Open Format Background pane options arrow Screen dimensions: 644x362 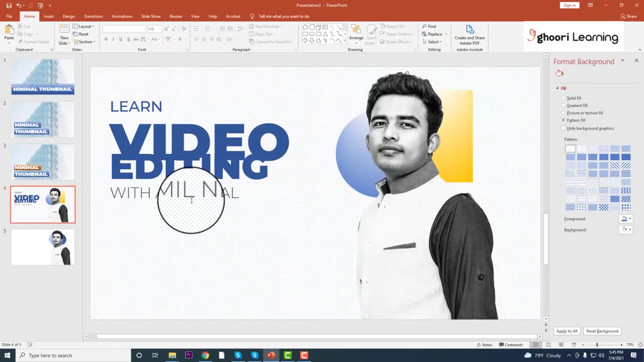tap(622, 61)
